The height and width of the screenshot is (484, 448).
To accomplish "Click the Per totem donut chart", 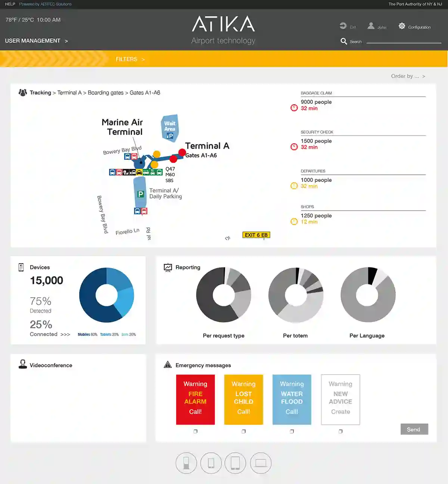I will [296, 295].
